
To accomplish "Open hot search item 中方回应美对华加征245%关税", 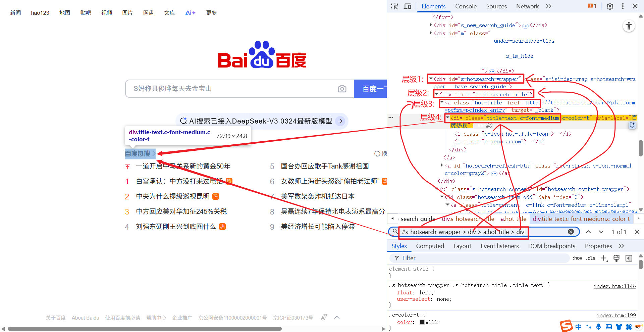I will tap(181, 211).
